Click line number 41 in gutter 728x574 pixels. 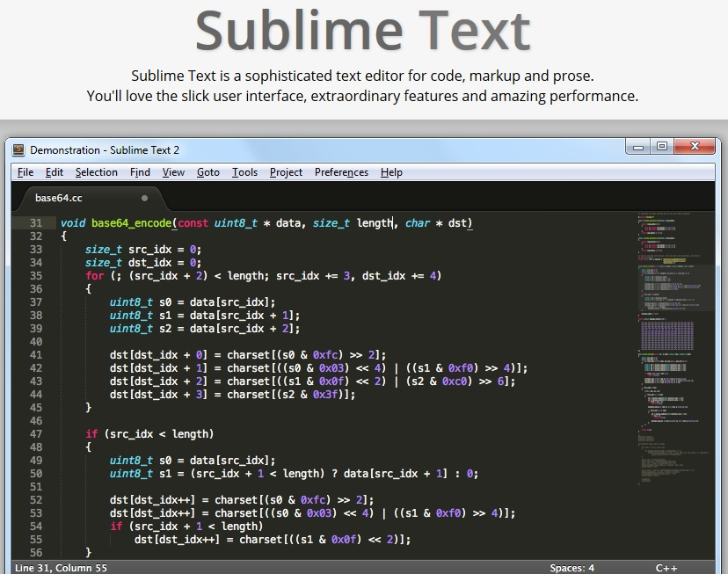(36, 355)
